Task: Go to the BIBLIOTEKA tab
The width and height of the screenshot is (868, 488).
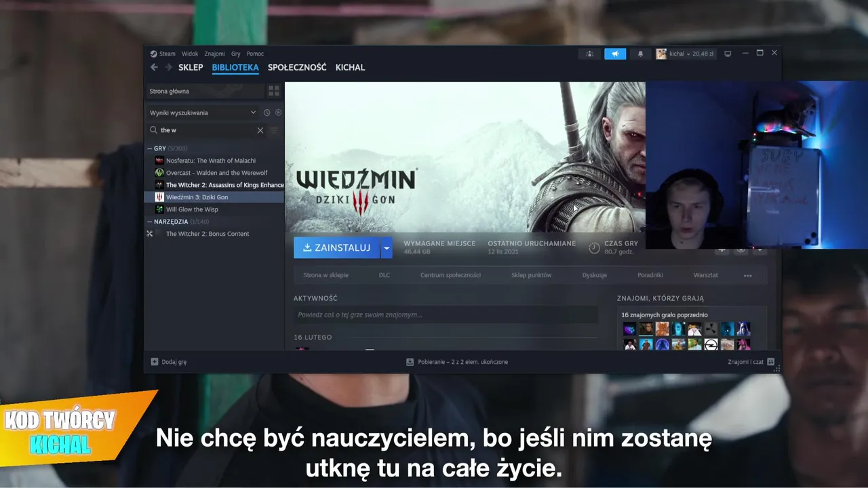Action: click(x=235, y=67)
